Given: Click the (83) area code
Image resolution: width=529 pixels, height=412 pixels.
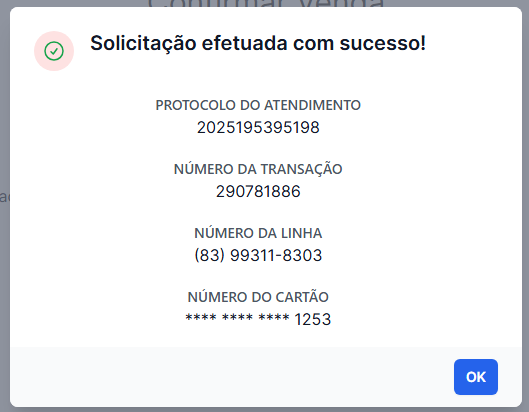Looking at the screenshot, I should pos(210,255).
